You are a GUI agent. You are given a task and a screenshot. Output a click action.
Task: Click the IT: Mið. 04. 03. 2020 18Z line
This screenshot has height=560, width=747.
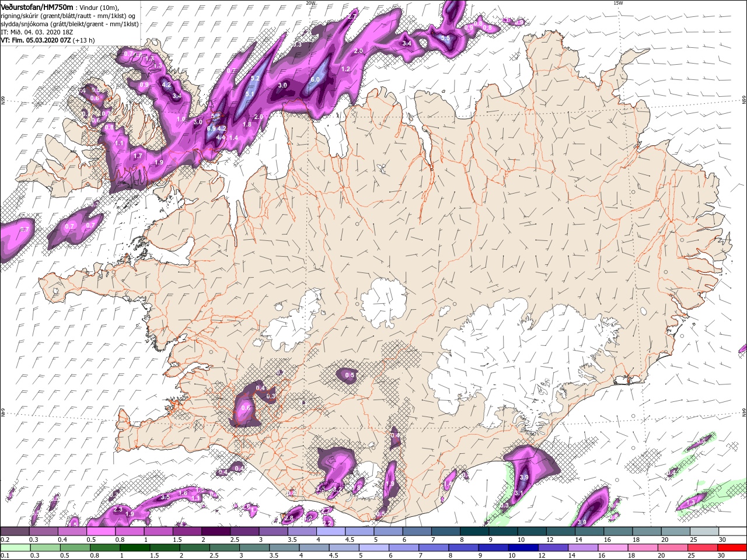click(x=36, y=32)
